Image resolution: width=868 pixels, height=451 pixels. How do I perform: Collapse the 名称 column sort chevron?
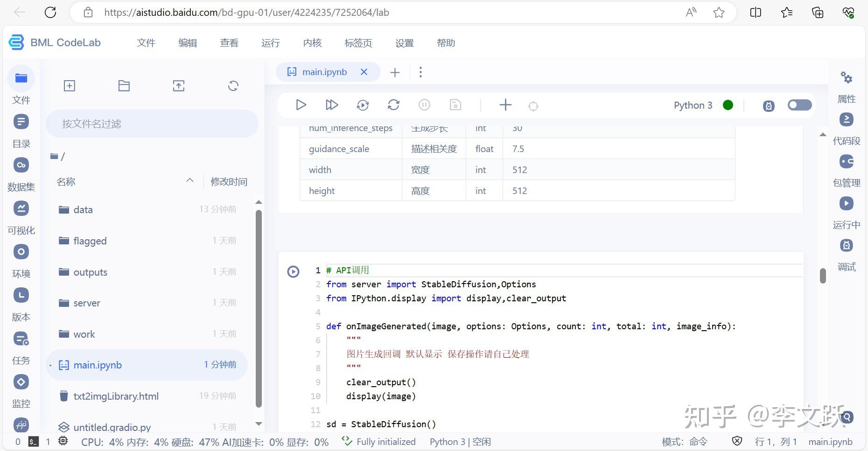pos(189,180)
